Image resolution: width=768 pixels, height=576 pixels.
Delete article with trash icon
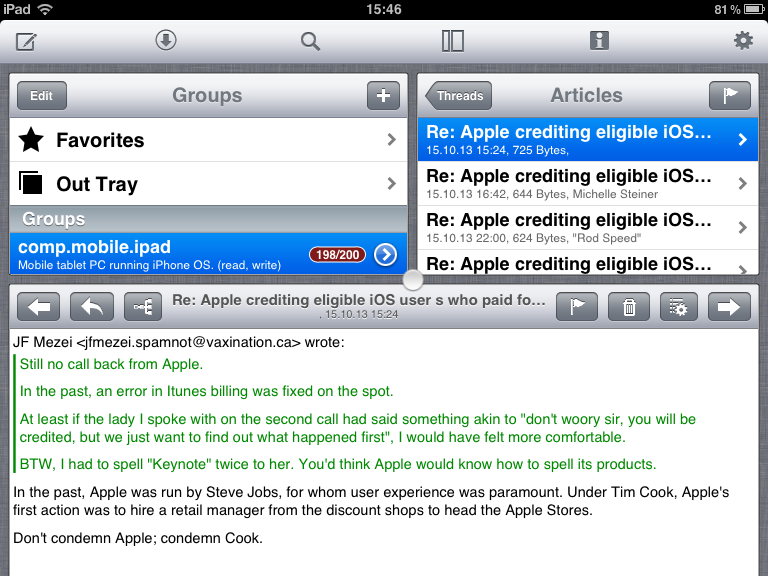629,307
